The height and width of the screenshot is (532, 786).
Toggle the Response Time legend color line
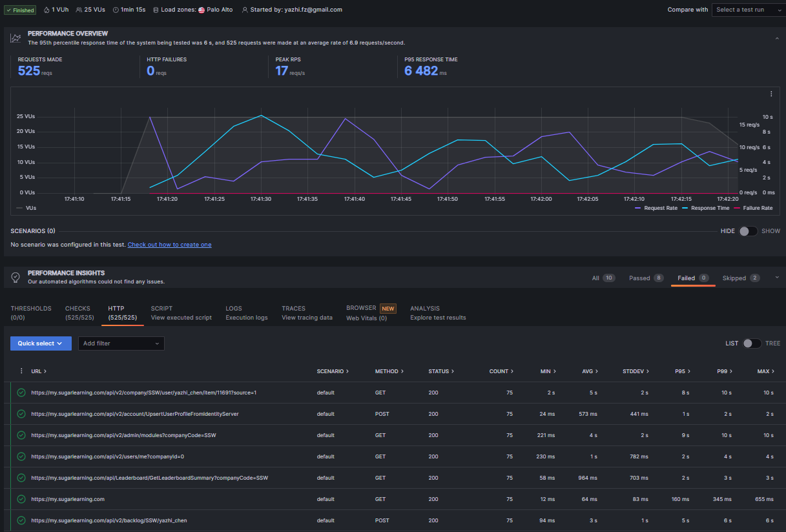coord(686,208)
